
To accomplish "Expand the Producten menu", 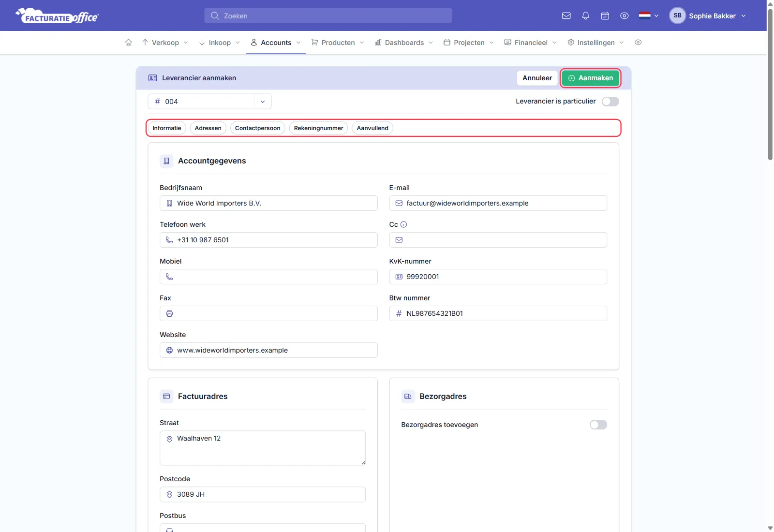I will (338, 43).
